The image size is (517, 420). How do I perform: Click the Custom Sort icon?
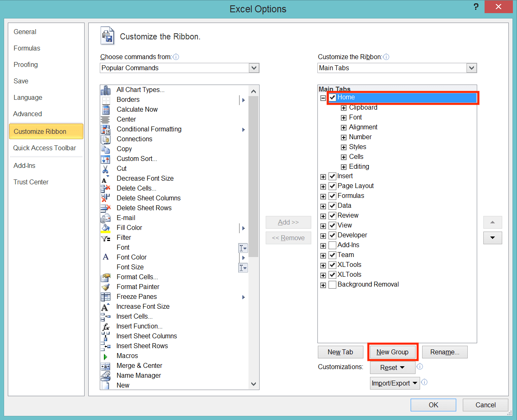coord(106,159)
